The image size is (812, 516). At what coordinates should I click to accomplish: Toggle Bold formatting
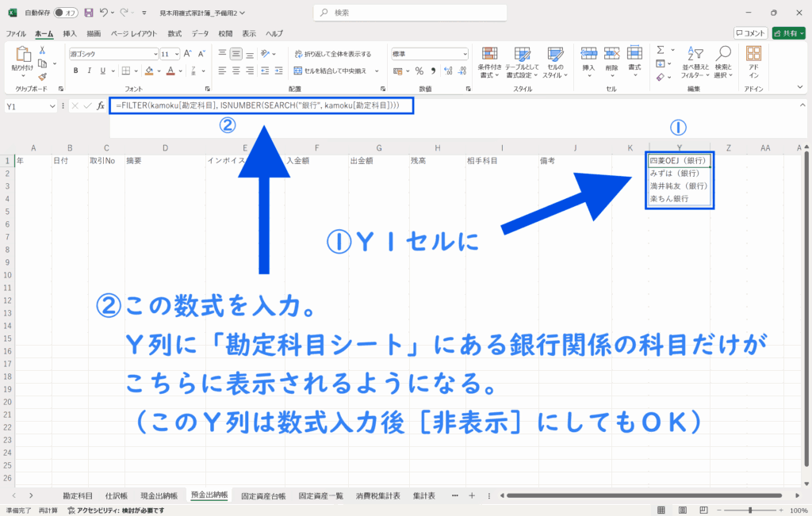click(x=75, y=71)
